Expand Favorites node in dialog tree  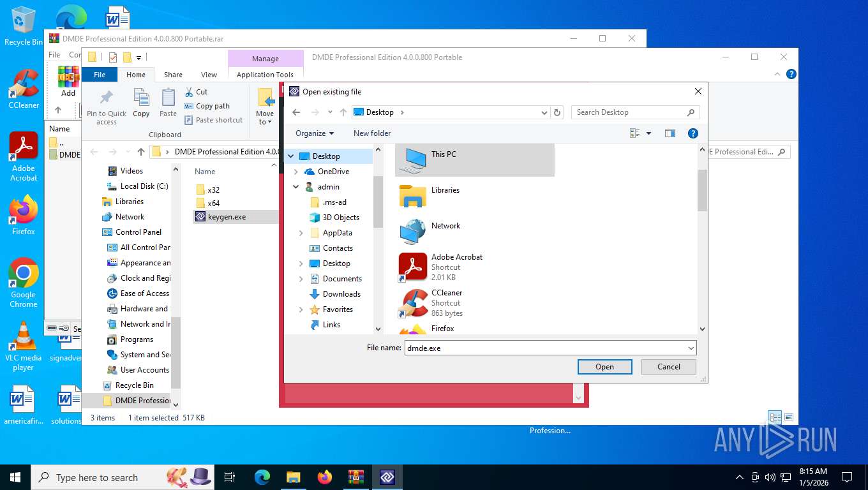point(301,309)
